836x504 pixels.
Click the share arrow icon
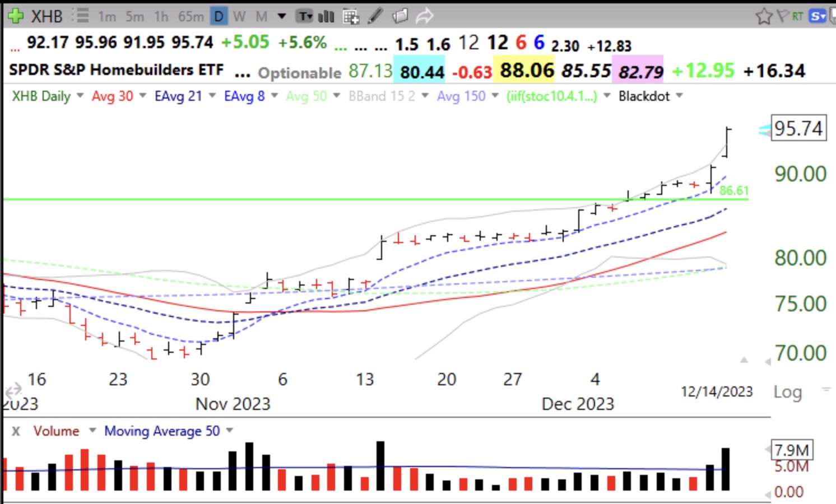click(x=422, y=16)
